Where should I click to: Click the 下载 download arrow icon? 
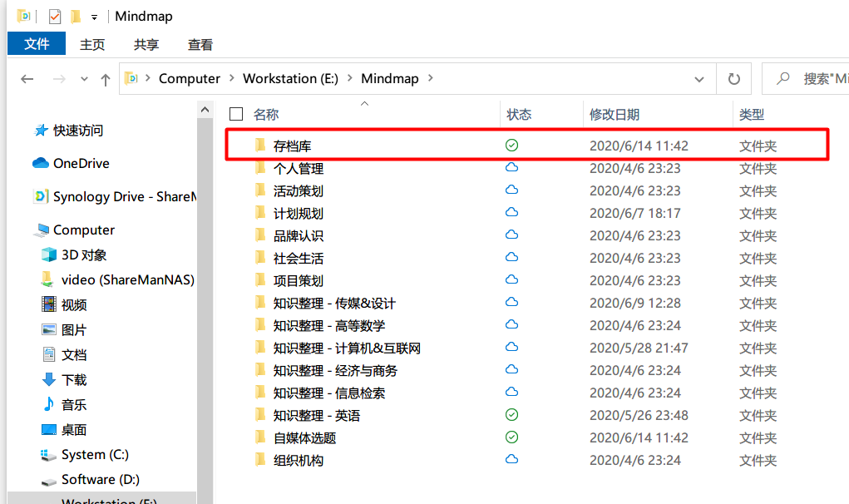(x=49, y=379)
